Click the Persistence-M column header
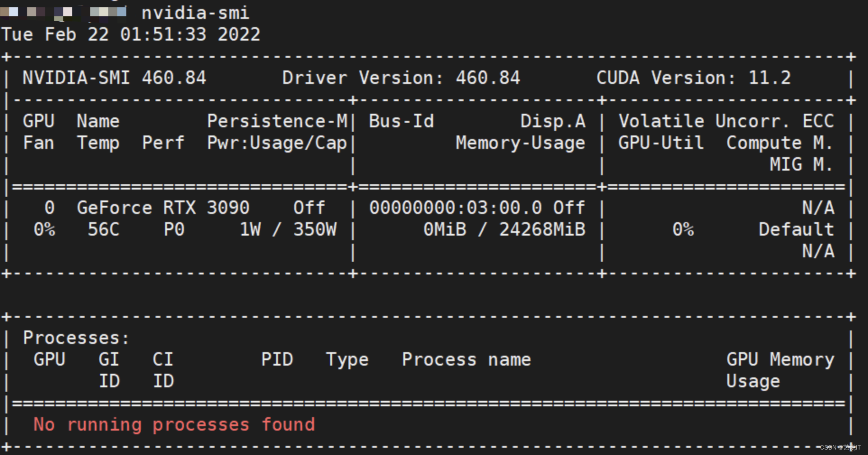Viewport: 868px width, 455px height. coord(277,121)
